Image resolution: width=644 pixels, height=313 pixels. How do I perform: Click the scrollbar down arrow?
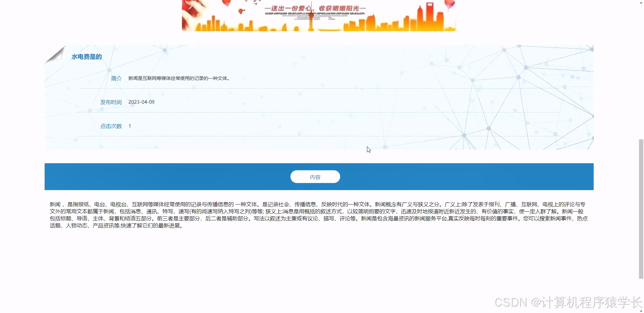click(641, 310)
